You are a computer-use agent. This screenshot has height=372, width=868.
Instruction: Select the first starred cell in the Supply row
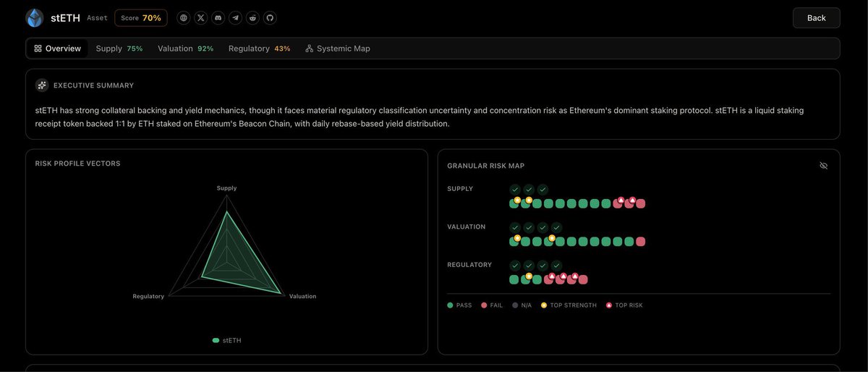[514, 203]
